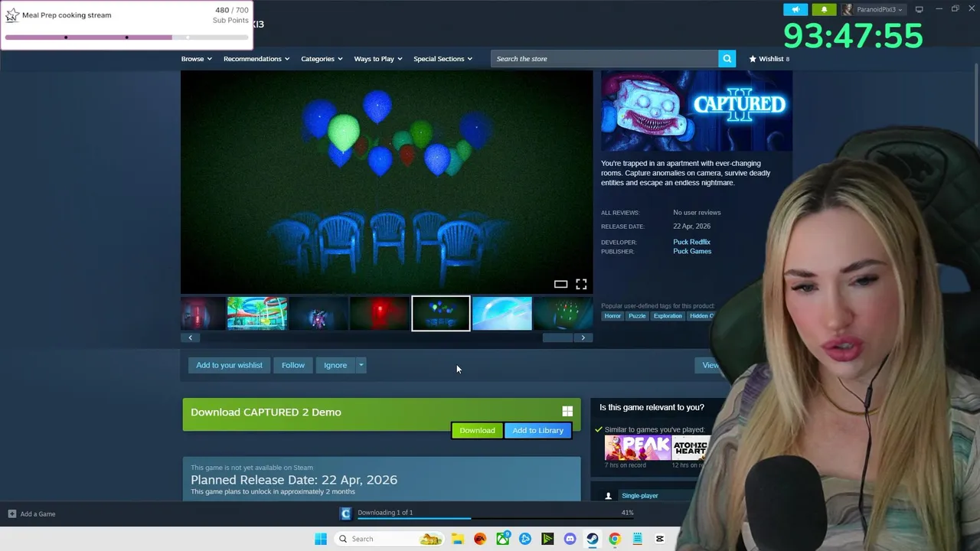The image size is (980, 551).
Task: Click the Puzzle tag
Action: [637, 316]
